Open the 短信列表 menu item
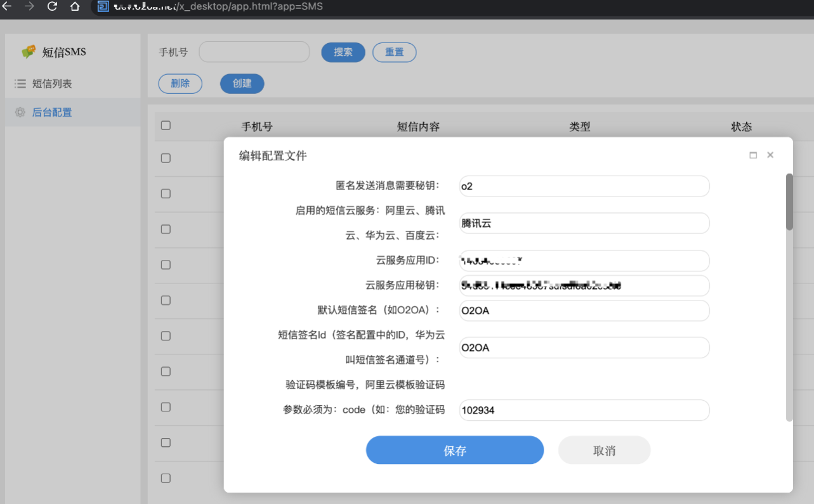The height and width of the screenshot is (504, 814). tap(72, 84)
